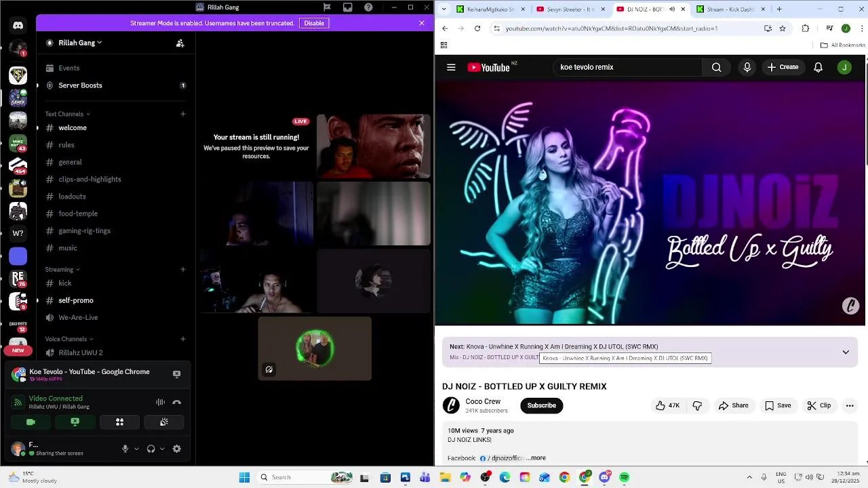Click the YouTube search input field

click(x=629, y=67)
